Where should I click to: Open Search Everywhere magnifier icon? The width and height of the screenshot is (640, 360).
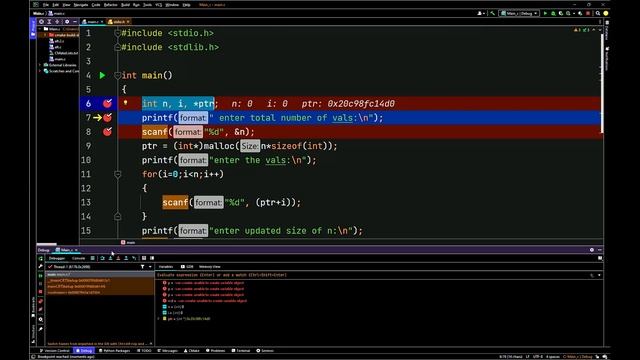coord(598,13)
